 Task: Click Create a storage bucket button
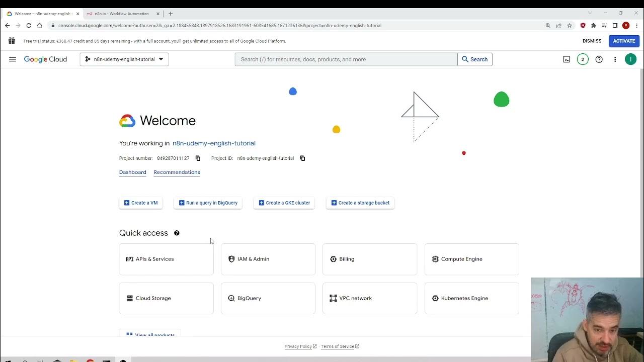pyautogui.click(x=360, y=203)
